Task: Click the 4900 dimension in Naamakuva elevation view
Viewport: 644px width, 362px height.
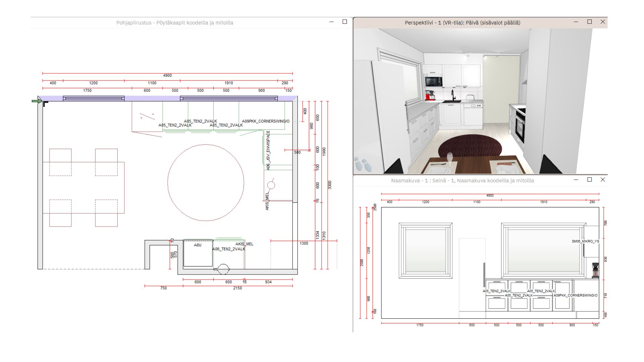Action: tap(490, 196)
